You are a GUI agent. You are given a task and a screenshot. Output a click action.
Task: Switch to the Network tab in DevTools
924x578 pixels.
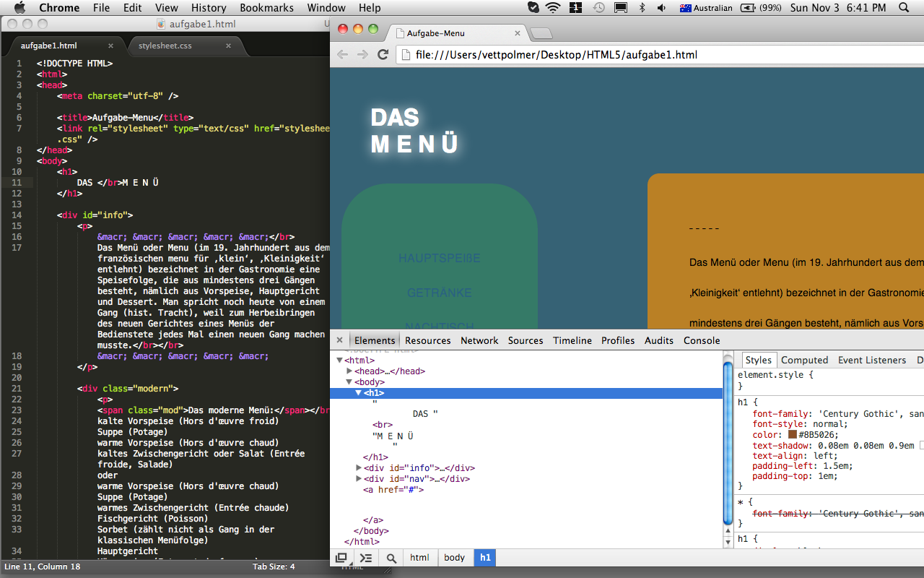[479, 340]
